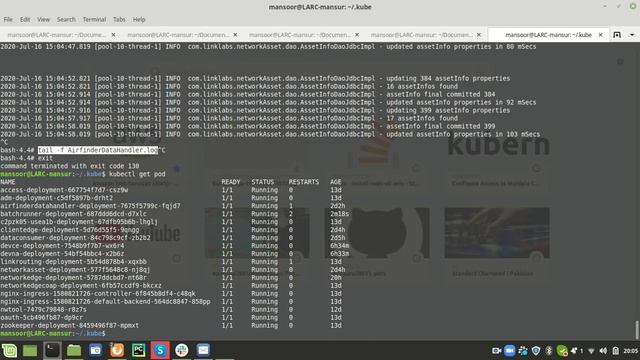Open the Help menu
The width and height of the screenshot is (640, 360).
click(x=139, y=20)
